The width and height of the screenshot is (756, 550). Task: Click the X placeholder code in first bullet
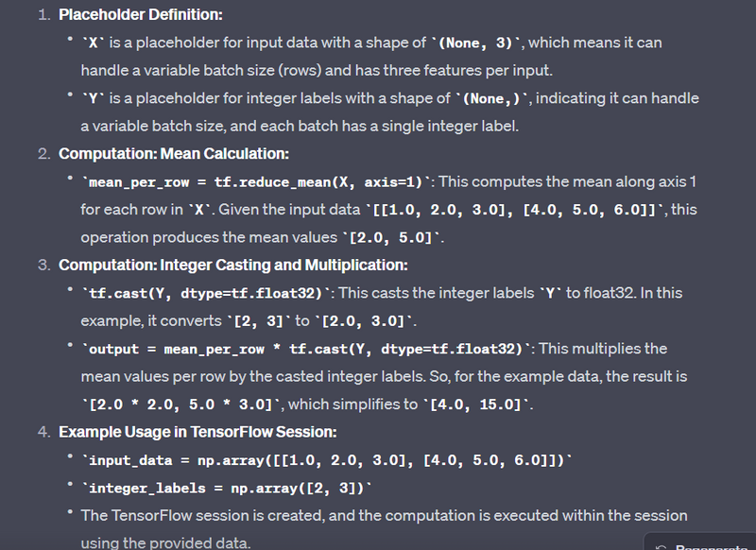(x=92, y=43)
